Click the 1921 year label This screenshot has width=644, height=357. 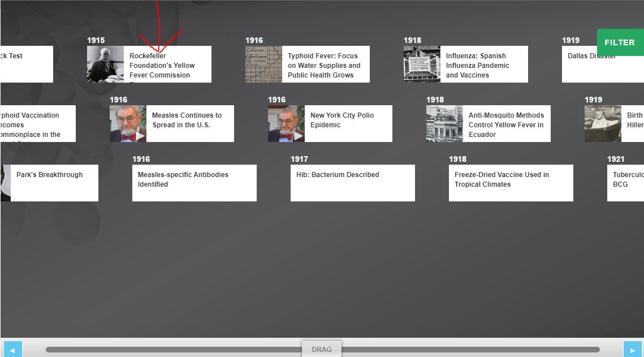pyautogui.click(x=616, y=159)
